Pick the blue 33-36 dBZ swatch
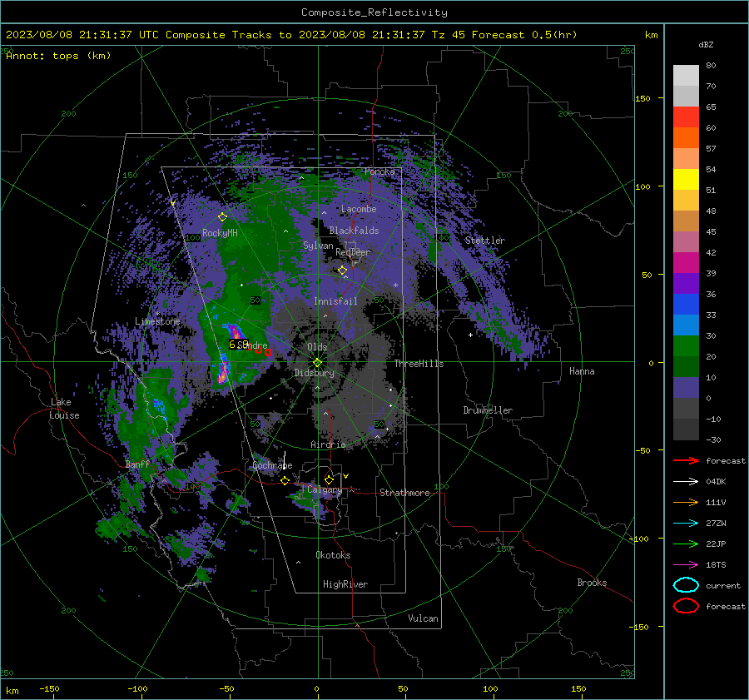Image resolution: width=749 pixels, height=700 pixels. [x=686, y=305]
